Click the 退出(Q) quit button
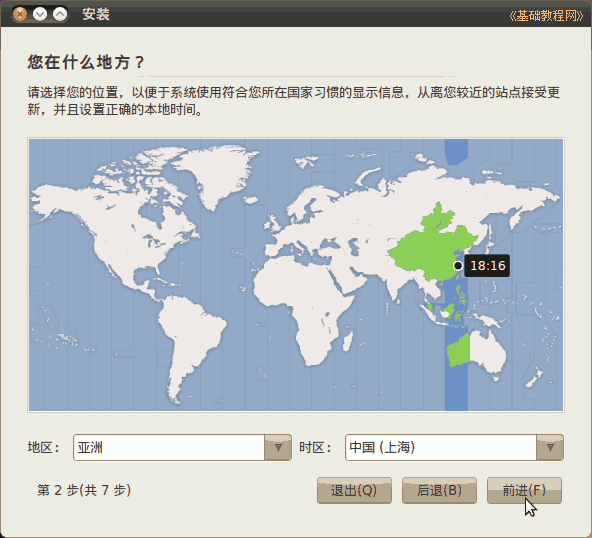 point(354,490)
